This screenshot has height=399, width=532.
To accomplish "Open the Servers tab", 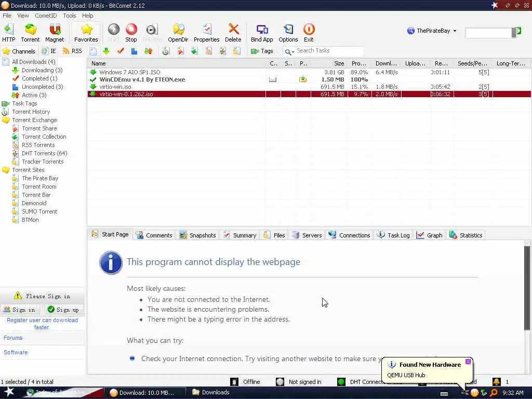I will click(307, 235).
